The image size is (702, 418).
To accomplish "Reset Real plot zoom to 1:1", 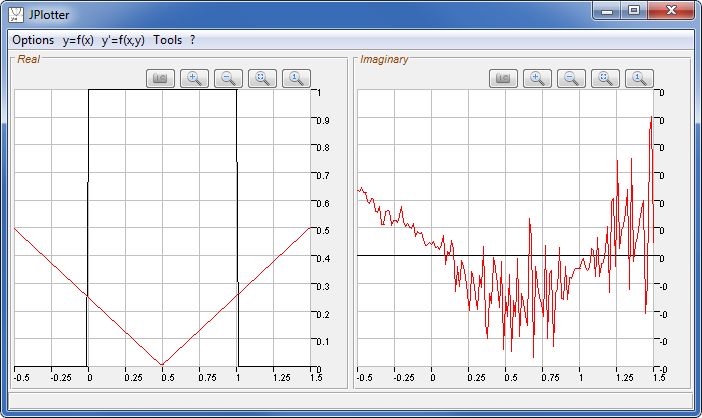I will coord(297,78).
